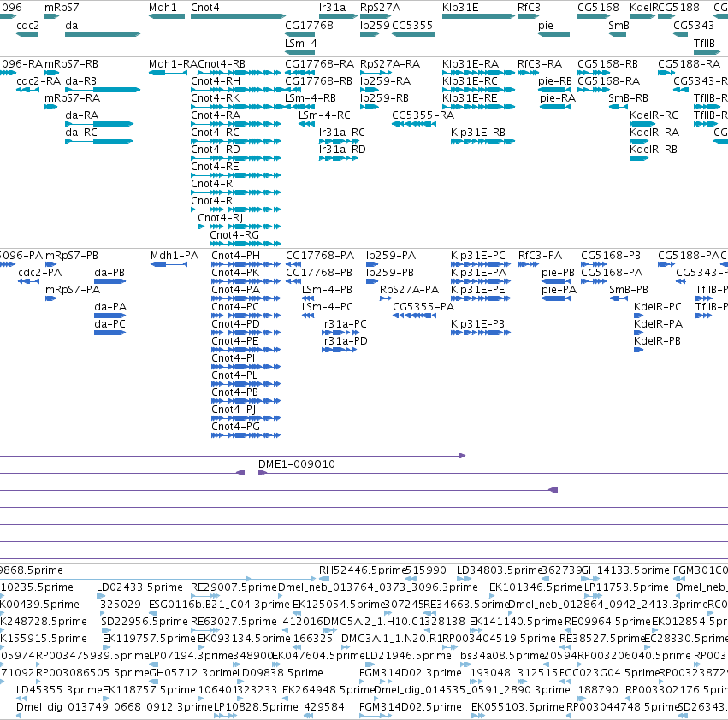Select the 'LD34803.5prime' EST label
The height and width of the screenshot is (720, 728).
500,570
